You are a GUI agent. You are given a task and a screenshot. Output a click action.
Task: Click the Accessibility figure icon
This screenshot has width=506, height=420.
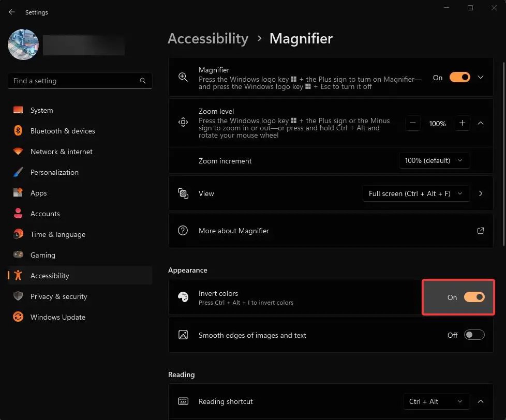click(x=18, y=276)
